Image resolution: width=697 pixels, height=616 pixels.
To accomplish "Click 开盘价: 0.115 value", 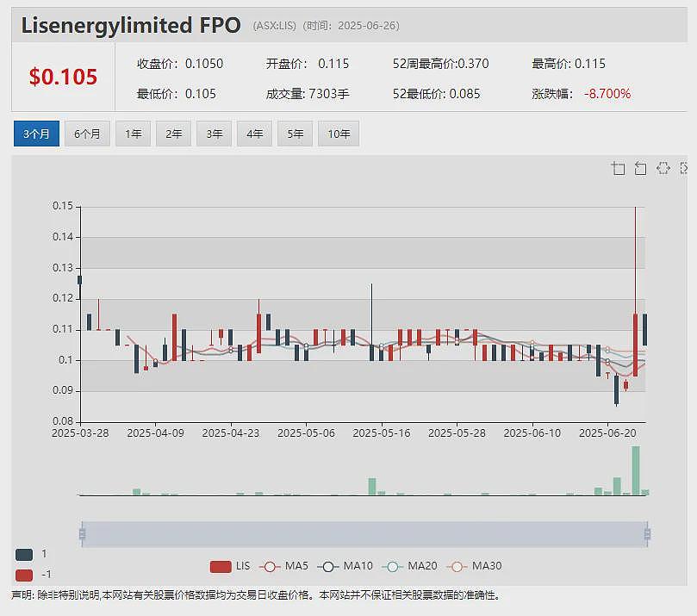I will [308, 64].
